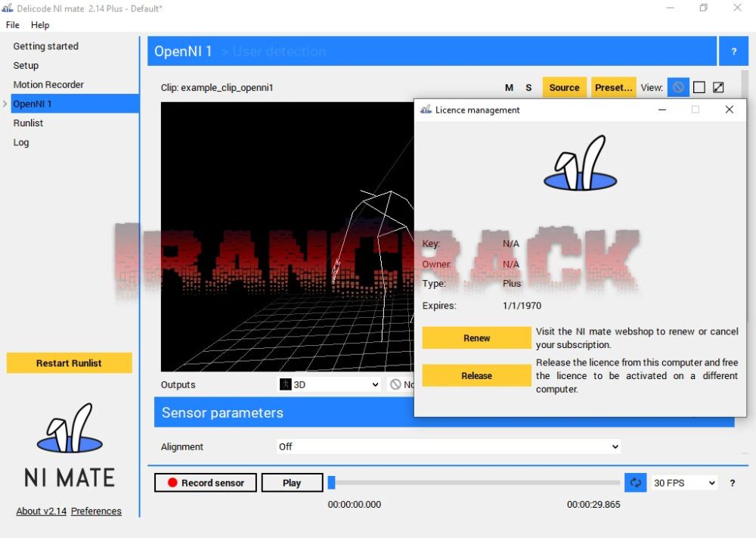The image size is (756, 538).
Task: Open the Help menu
Action: point(40,25)
